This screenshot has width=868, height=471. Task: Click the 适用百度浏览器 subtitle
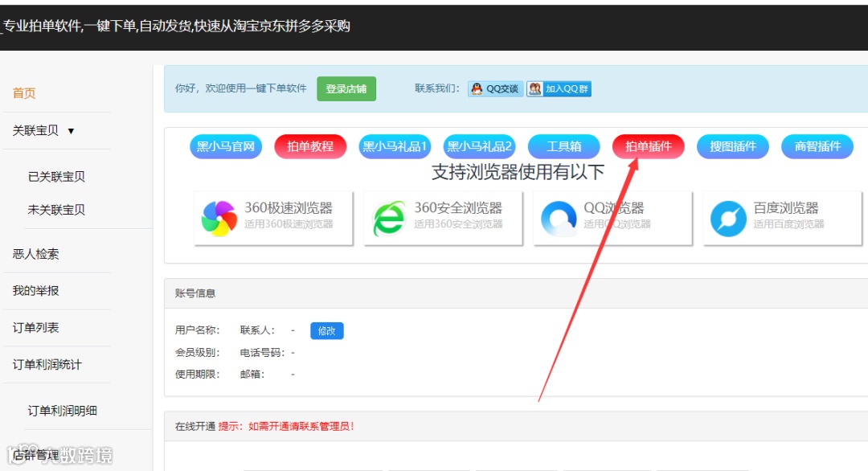pyautogui.click(x=788, y=224)
